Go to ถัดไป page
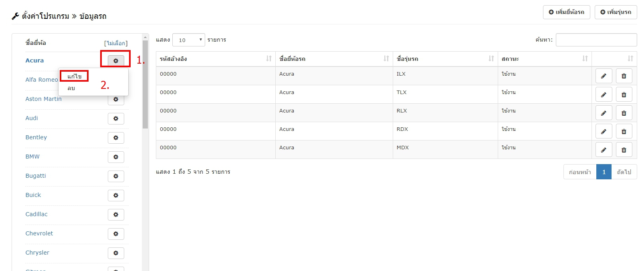This screenshot has width=644, height=271. pos(624,172)
